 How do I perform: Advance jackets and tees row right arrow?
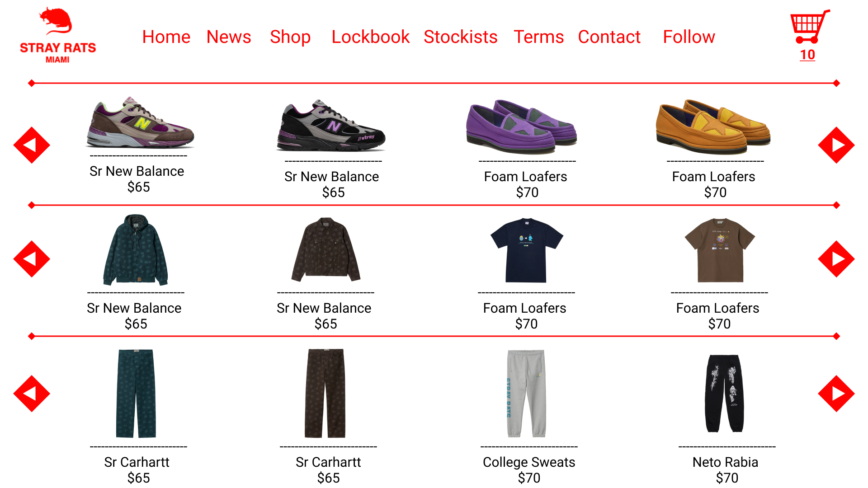pyautogui.click(x=836, y=259)
